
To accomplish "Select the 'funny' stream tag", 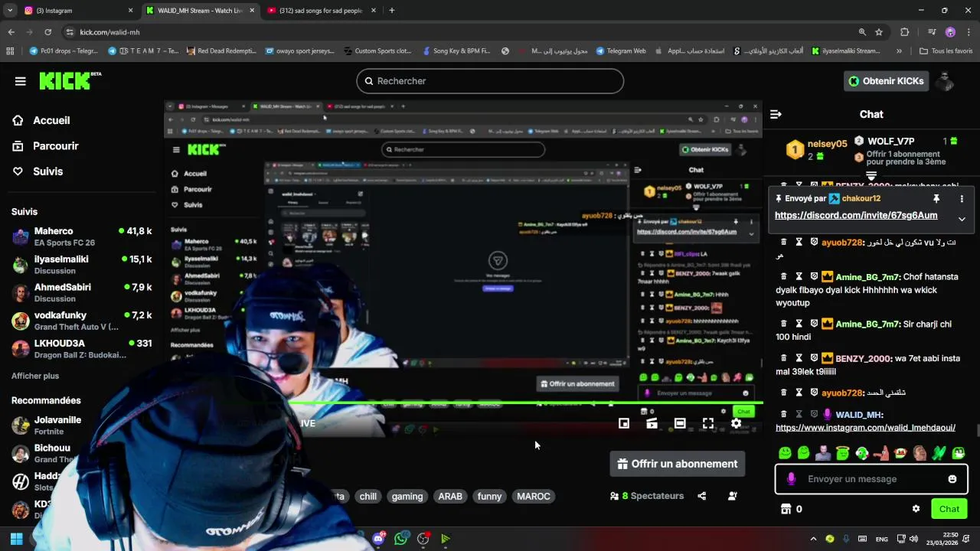I will point(489,497).
